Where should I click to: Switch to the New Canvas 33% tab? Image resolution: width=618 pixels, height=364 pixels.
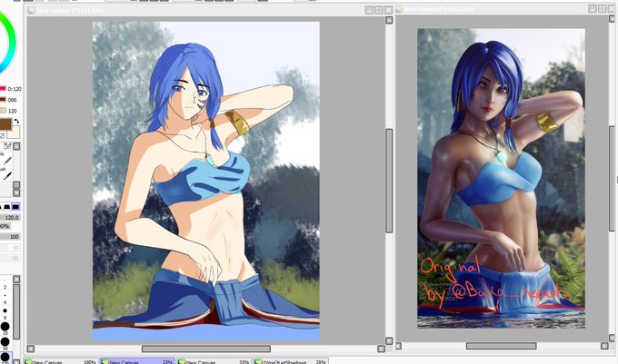[214, 361]
